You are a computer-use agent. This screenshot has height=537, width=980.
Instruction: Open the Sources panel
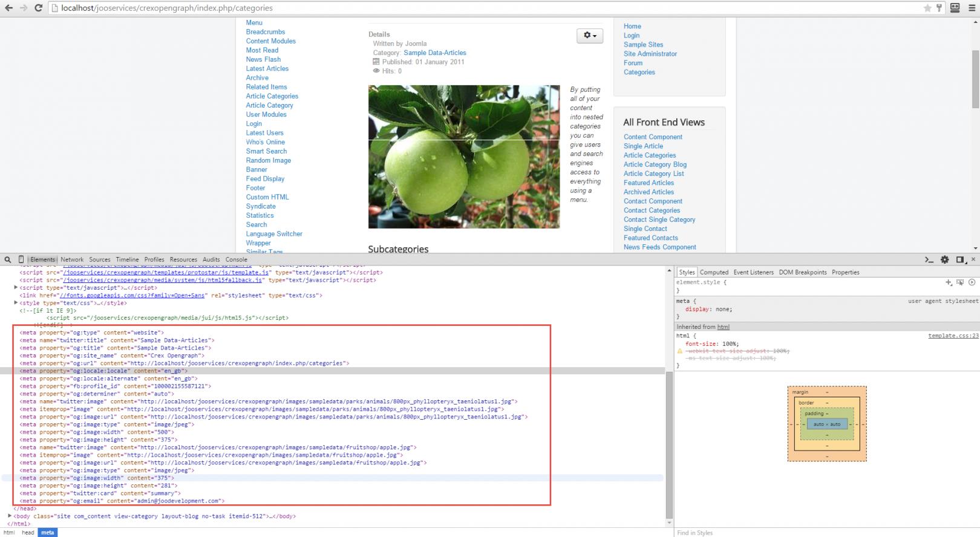click(x=100, y=259)
